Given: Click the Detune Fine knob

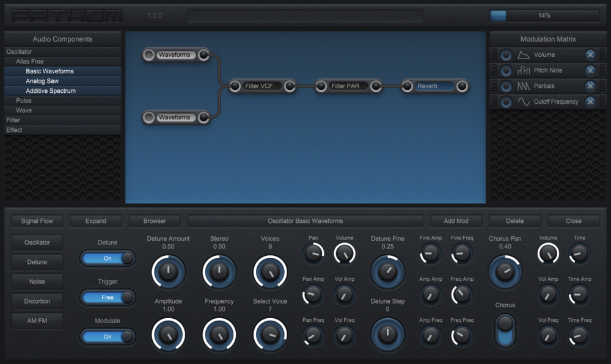Looking at the screenshot, I should [387, 272].
